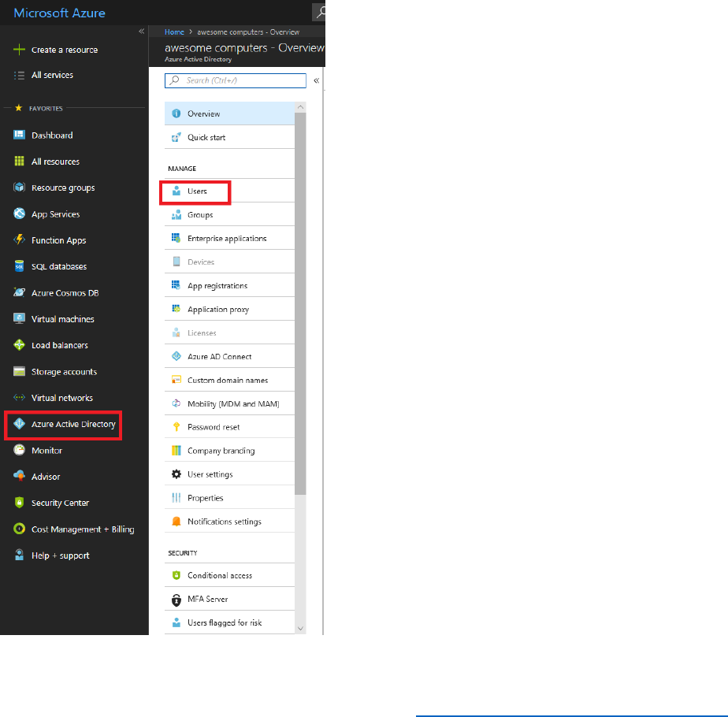Click the Storage accounts icon
The width and height of the screenshot is (728, 717).
[19, 372]
